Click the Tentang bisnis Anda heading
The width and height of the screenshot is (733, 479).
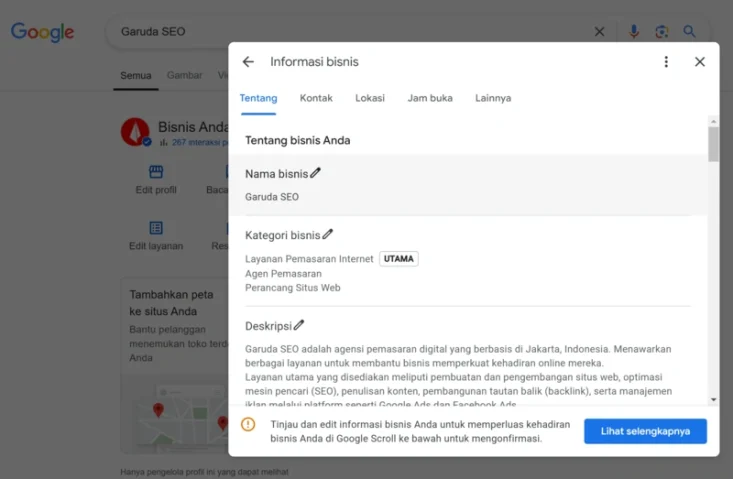click(x=298, y=140)
